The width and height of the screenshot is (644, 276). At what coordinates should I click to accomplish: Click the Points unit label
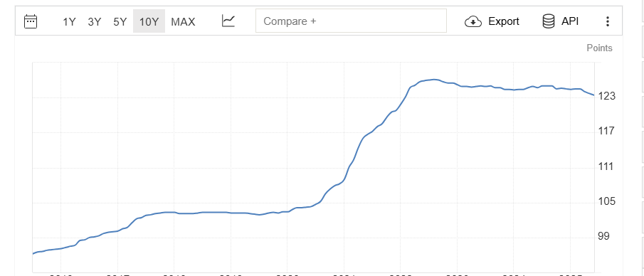tap(599, 48)
